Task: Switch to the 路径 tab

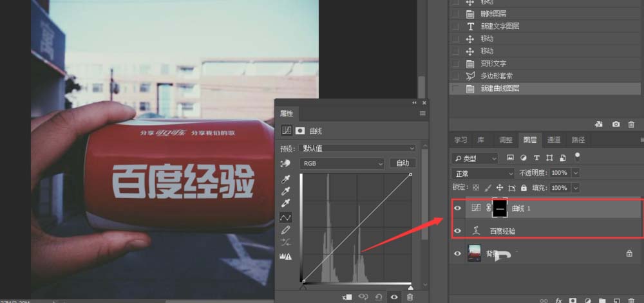Action: pos(578,140)
